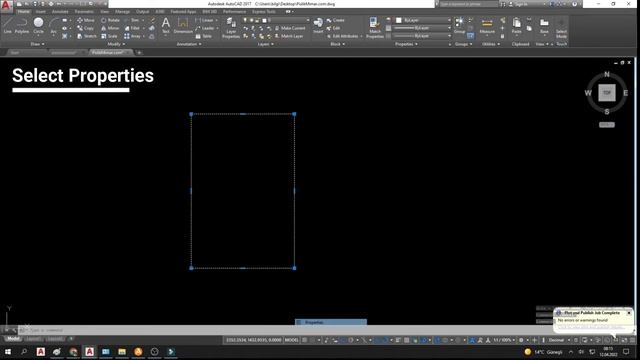Viewport: 640px width, 360px height.
Task: Click Match Properties tool
Action: click(375, 28)
